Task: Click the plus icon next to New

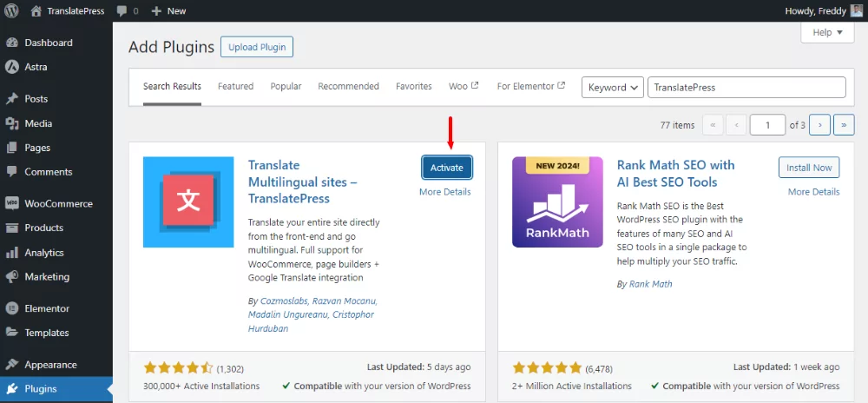Action: click(156, 11)
